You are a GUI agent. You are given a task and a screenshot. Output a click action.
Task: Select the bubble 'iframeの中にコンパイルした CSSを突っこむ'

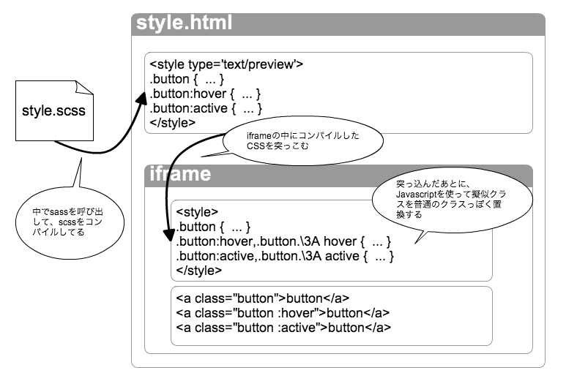[302, 141]
